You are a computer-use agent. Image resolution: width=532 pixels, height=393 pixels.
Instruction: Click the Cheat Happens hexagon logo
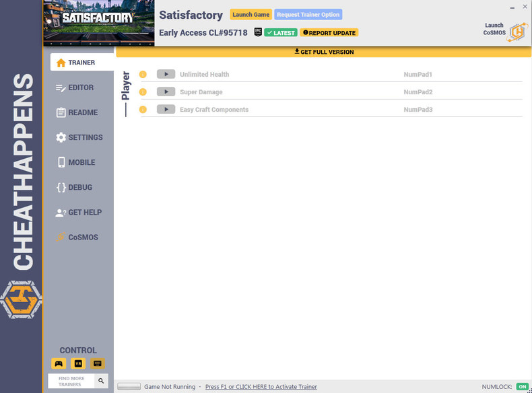(21, 299)
